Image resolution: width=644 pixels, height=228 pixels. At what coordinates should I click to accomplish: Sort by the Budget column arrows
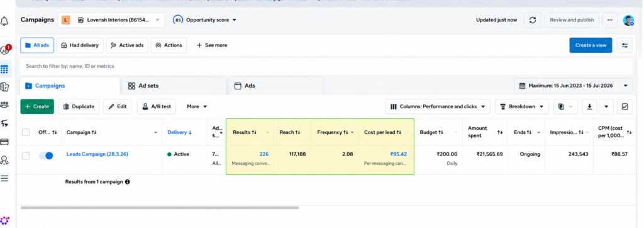tap(441, 132)
